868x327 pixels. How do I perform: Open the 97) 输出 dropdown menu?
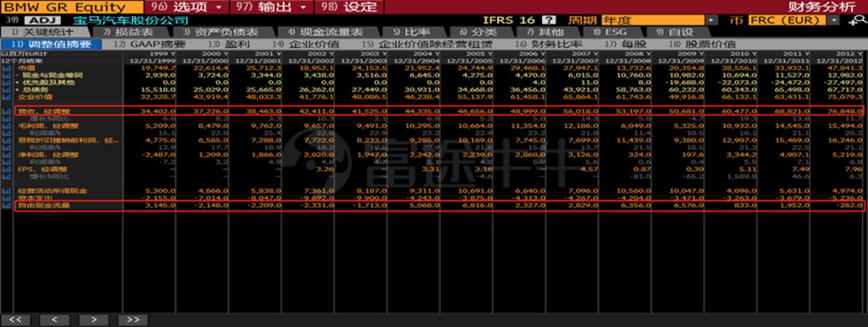(x=272, y=7)
